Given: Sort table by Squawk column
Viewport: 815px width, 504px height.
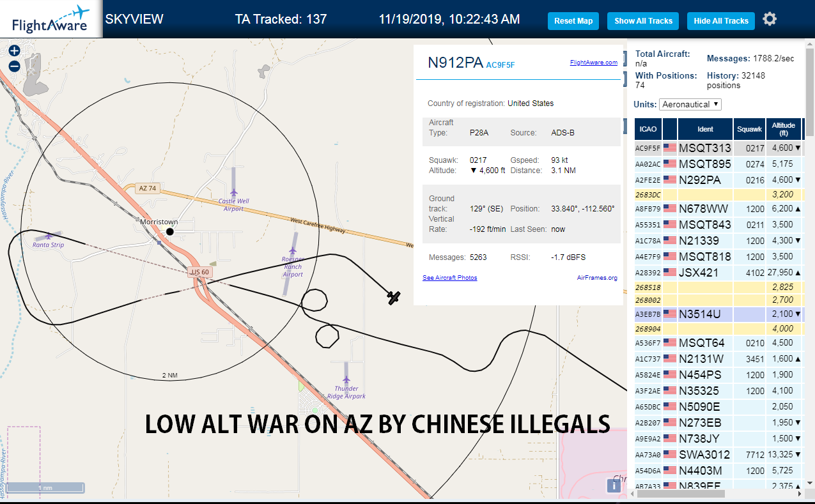Looking at the screenshot, I should click(x=749, y=129).
